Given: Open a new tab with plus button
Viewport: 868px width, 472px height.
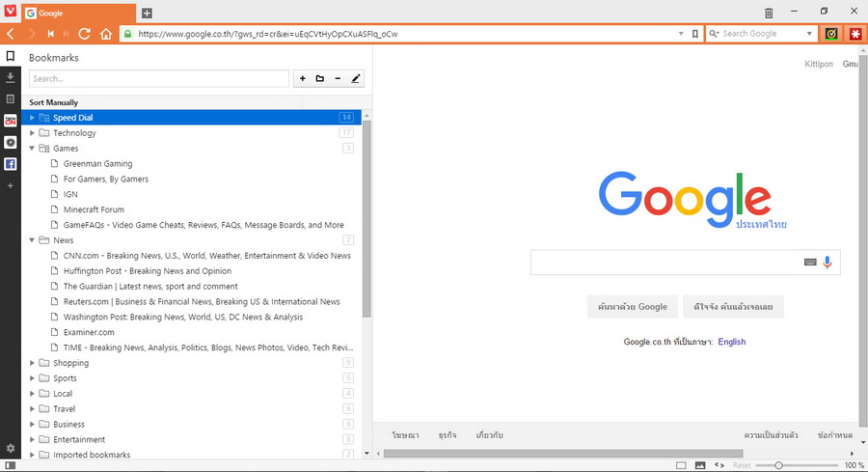Looking at the screenshot, I should [147, 14].
